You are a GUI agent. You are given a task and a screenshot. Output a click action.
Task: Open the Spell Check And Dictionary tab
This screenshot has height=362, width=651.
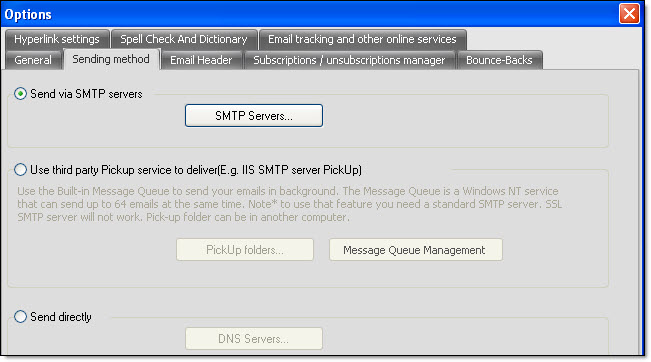184,39
